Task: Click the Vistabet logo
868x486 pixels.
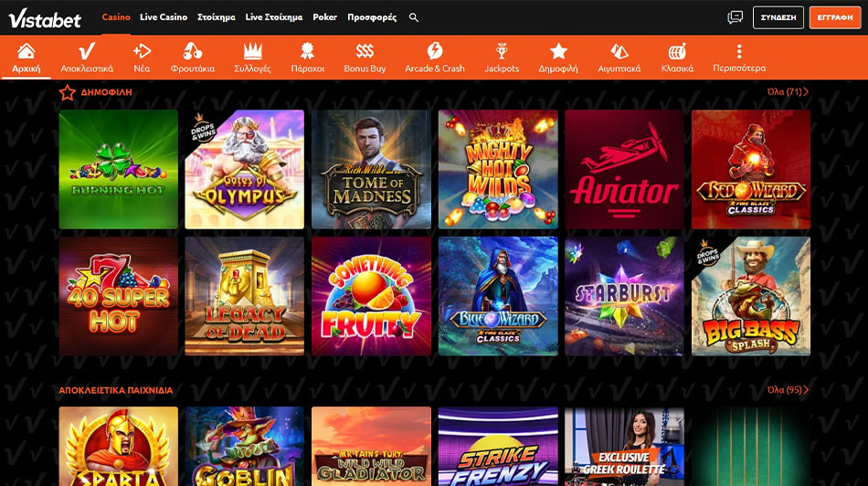Action: [x=45, y=18]
